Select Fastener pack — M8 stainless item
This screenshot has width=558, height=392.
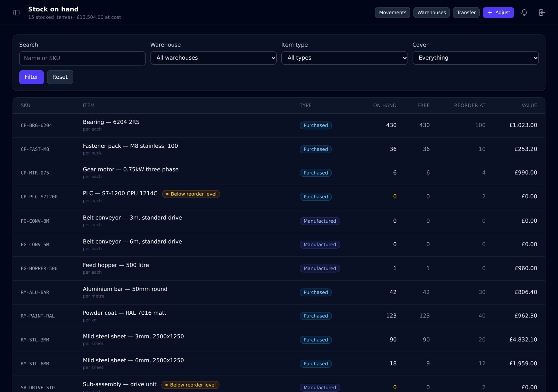[x=130, y=146]
